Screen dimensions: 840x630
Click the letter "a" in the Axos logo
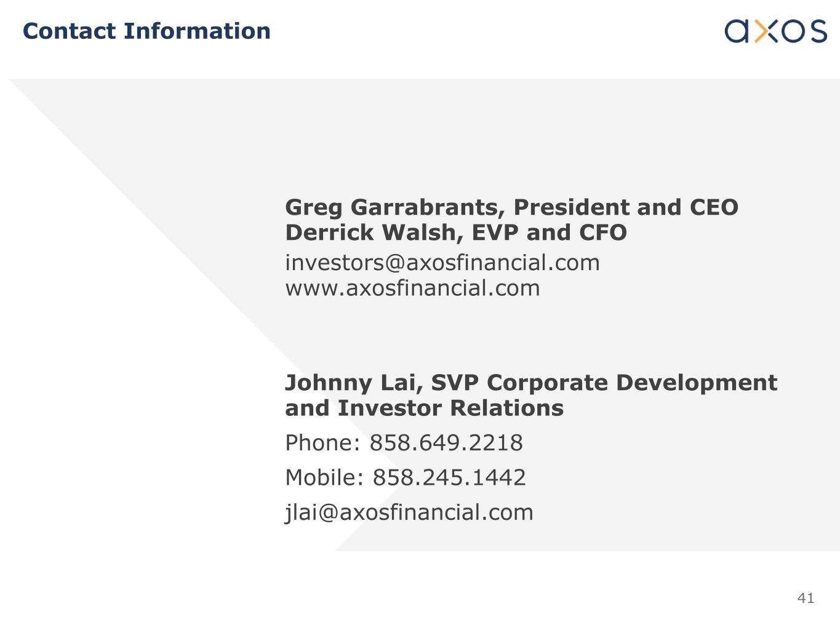[x=738, y=31]
